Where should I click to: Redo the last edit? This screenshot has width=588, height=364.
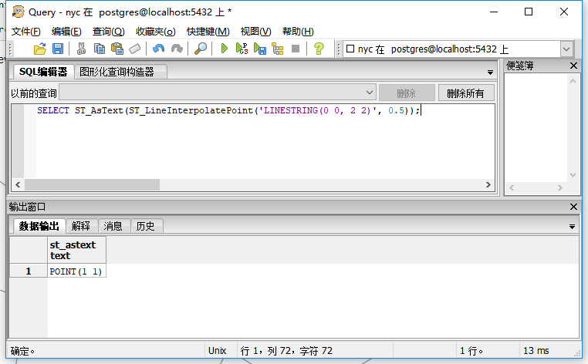[177, 49]
